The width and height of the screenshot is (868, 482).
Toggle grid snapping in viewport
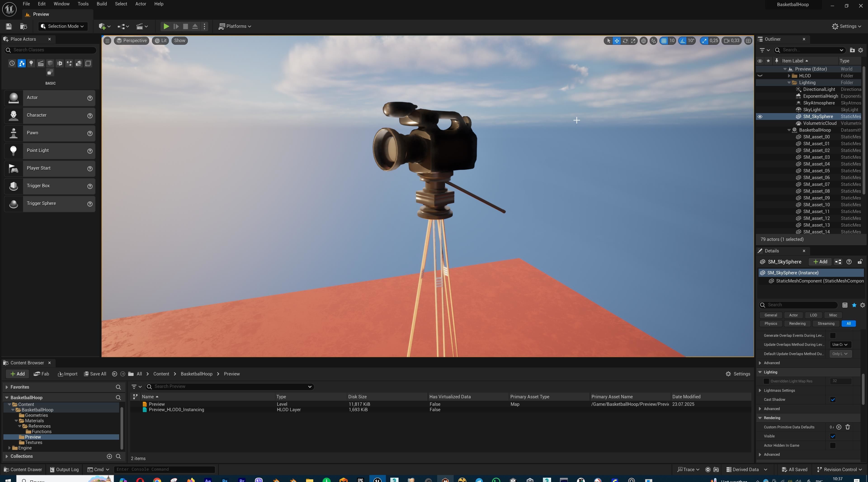(664, 41)
